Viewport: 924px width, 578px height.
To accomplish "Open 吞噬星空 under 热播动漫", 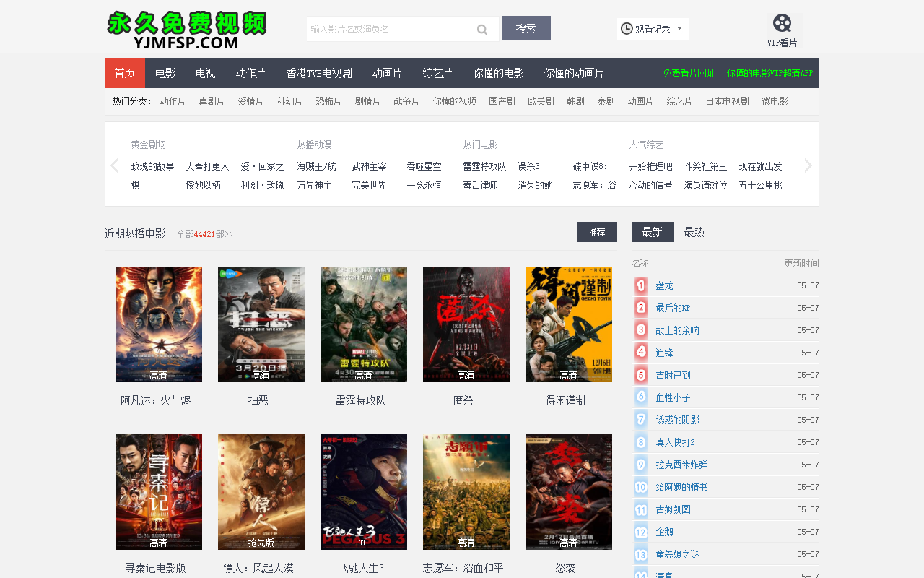I will (x=424, y=166).
